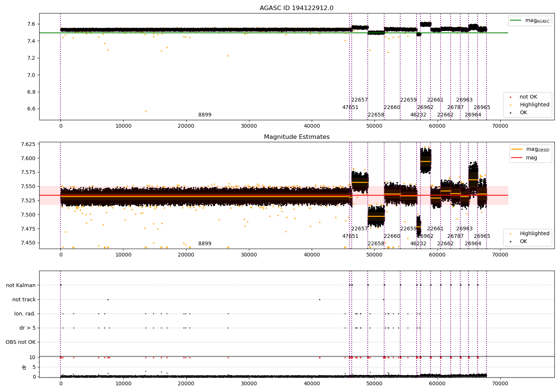Click obsid label 47651 in top plot
The height and width of the screenshot is (392, 560).
[x=350, y=108]
